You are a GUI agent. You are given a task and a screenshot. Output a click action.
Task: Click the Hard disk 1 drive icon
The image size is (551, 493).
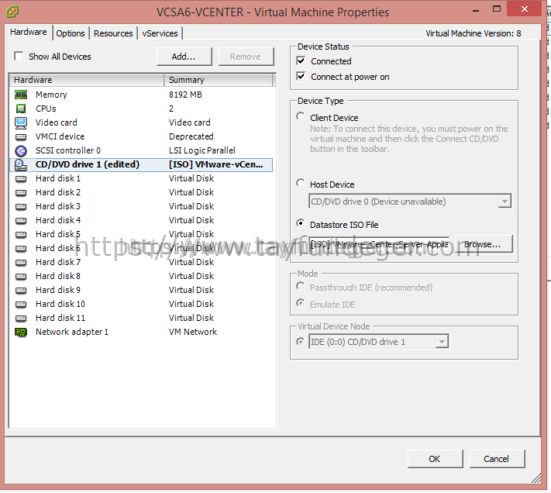coord(21,179)
